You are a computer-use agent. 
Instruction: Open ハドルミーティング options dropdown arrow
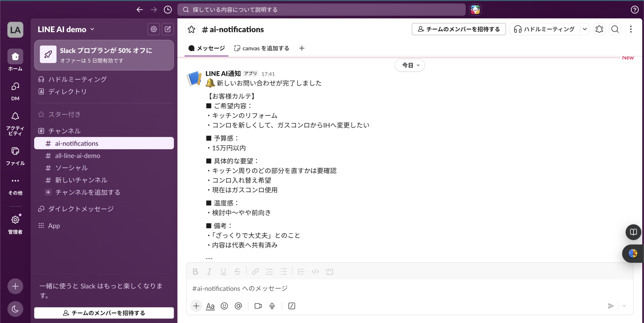(585, 29)
